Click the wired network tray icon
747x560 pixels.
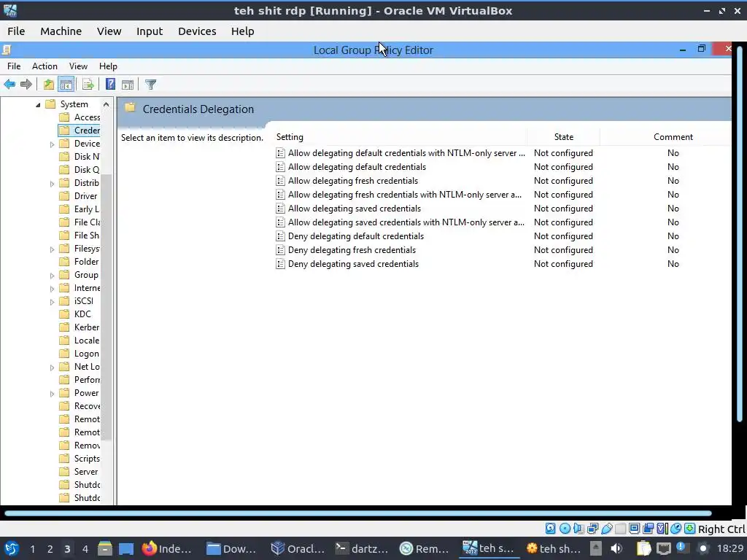(x=664, y=548)
